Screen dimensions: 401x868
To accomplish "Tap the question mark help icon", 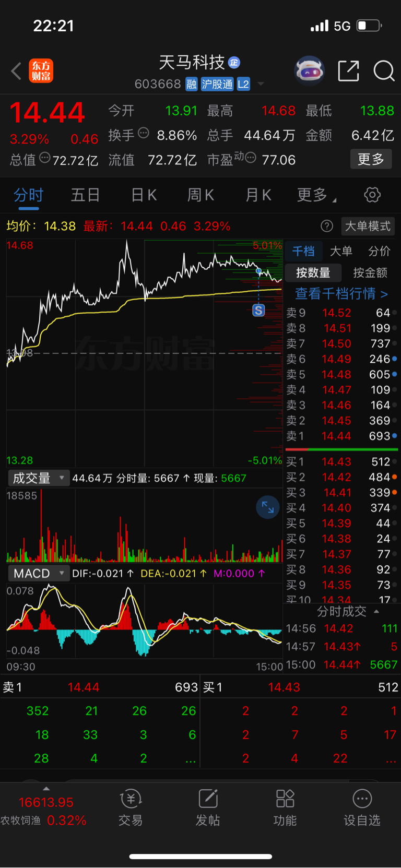I will pos(327,226).
